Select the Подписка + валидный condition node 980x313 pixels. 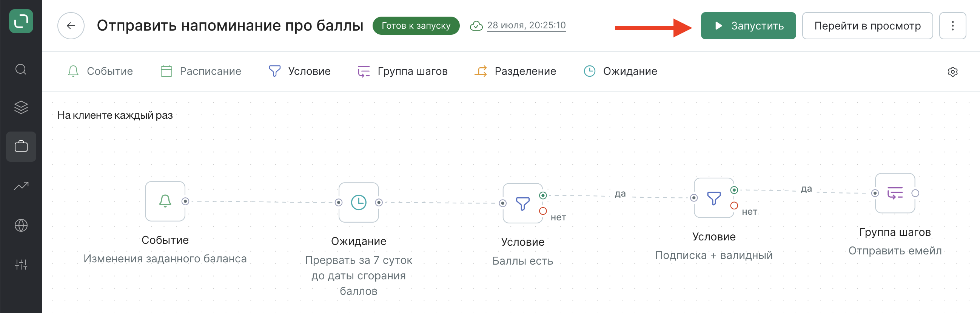(714, 198)
